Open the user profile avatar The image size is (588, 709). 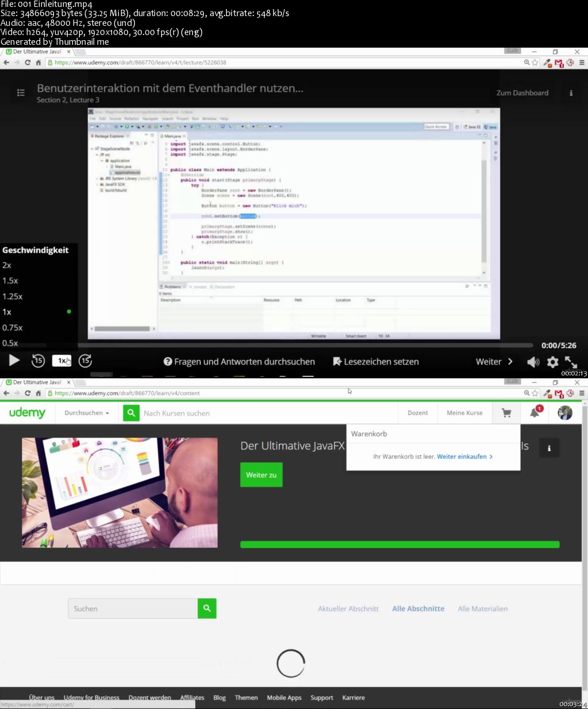[x=565, y=413]
